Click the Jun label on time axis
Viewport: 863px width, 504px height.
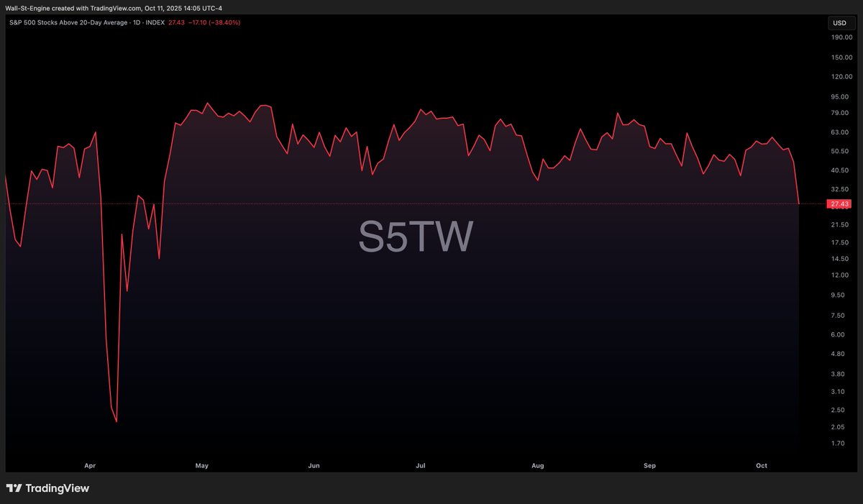click(314, 466)
